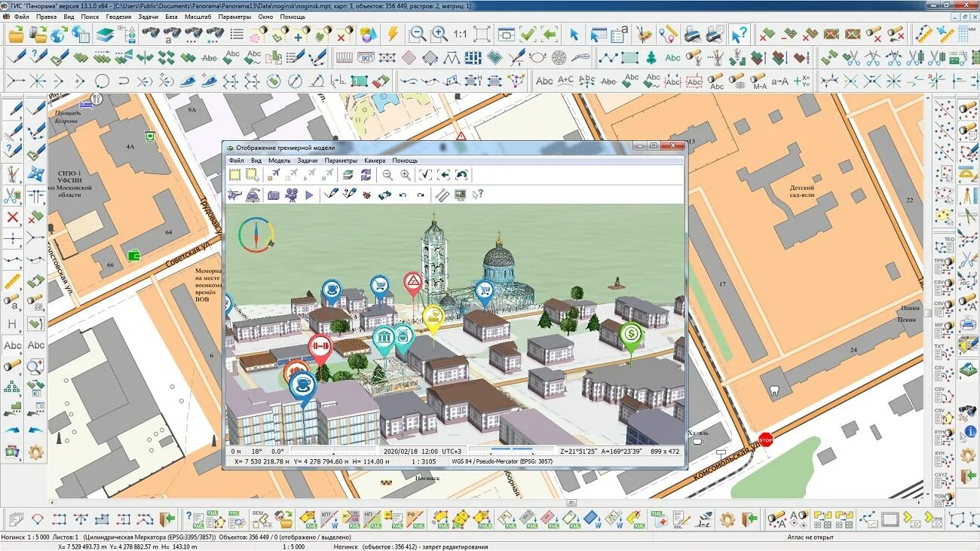Click the orange gear icon in left panel
The width and height of the screenshot is (980, 551).
(x=35, y=453)
